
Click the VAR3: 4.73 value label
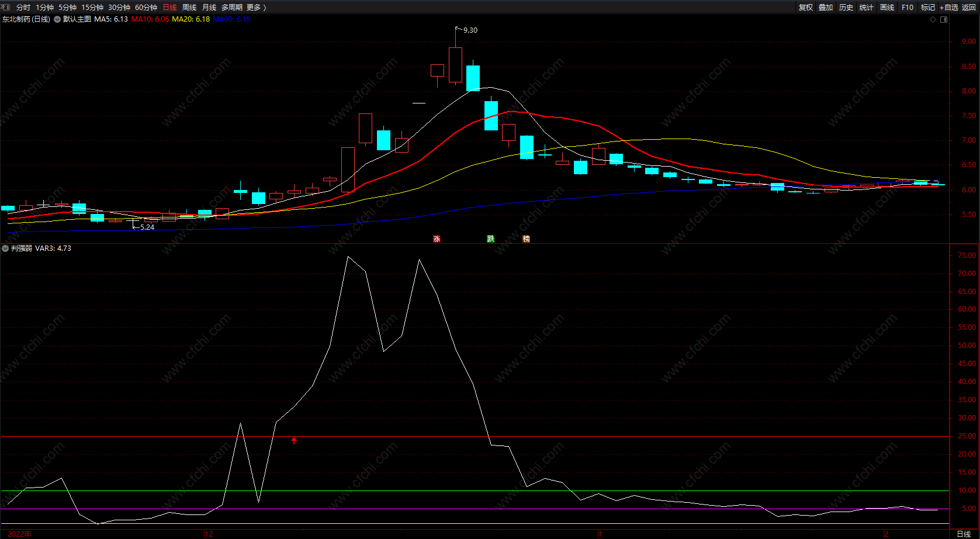(x=53, y=248)
